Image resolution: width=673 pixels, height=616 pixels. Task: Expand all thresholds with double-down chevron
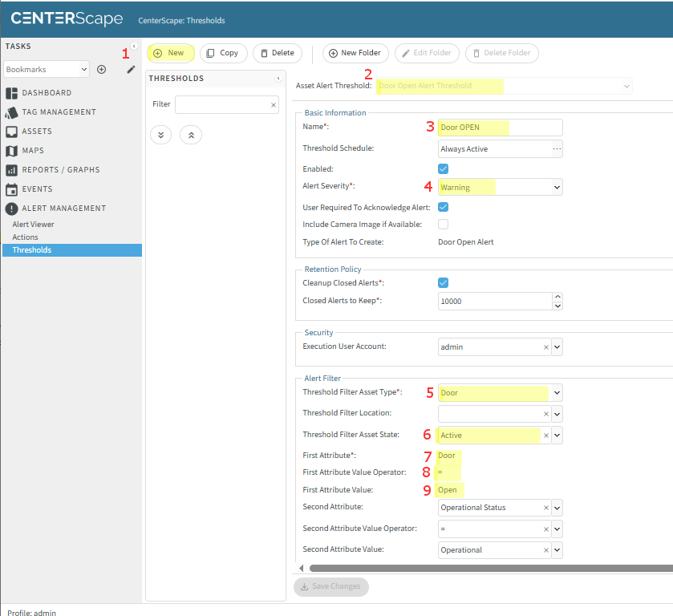(161, 135)
